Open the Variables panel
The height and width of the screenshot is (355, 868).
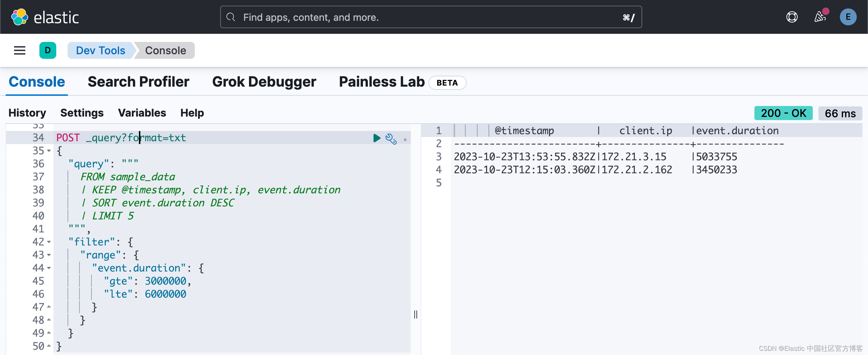click(x=142, y=113)
